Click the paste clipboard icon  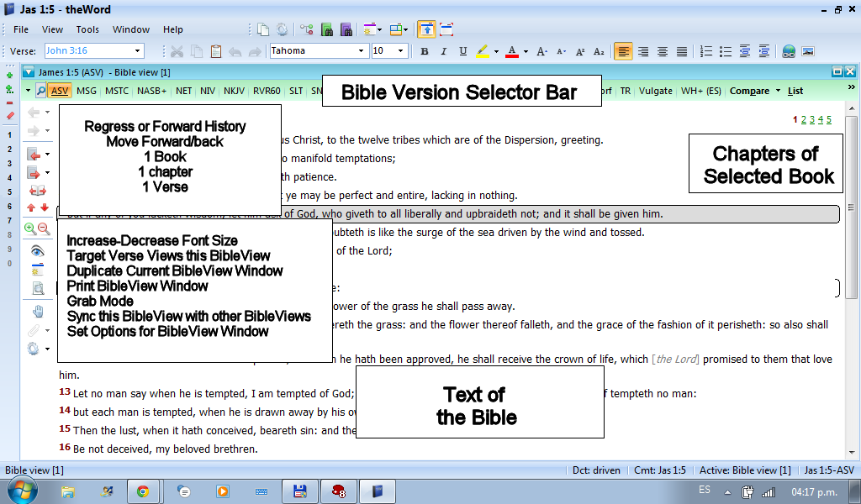point(216,51)
